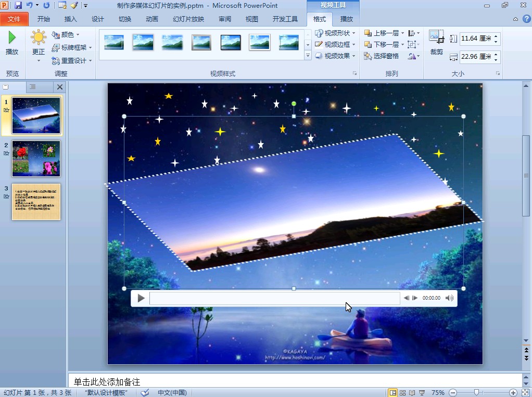Click the Save icon in quick access toolbar

pyautogui.click(x=18, y=5)
